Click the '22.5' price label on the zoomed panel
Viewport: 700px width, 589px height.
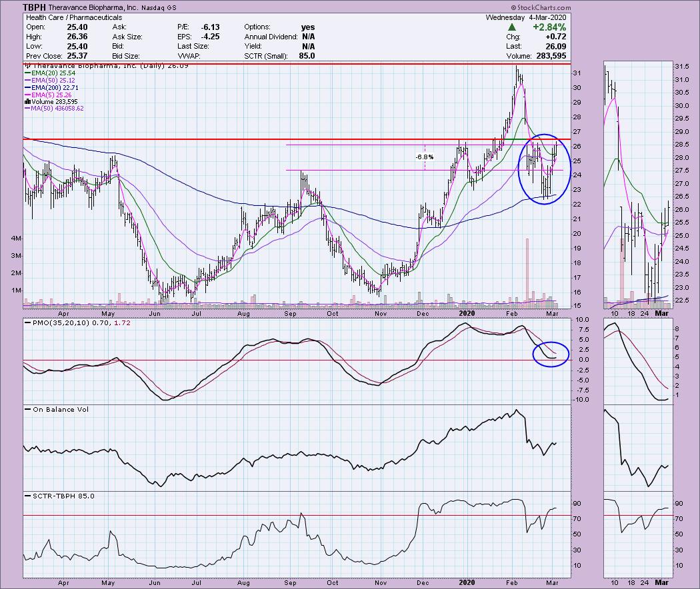pyautogui.click(x=681, y=300)
